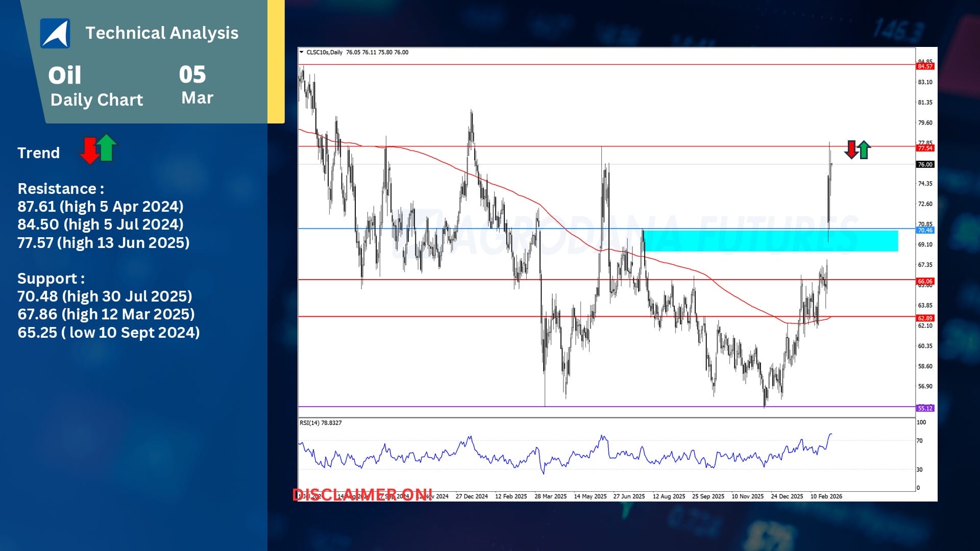Click the 10 Feb 2026 date marker
Viewport: 980px width, 551px height.
pos(826,496)
